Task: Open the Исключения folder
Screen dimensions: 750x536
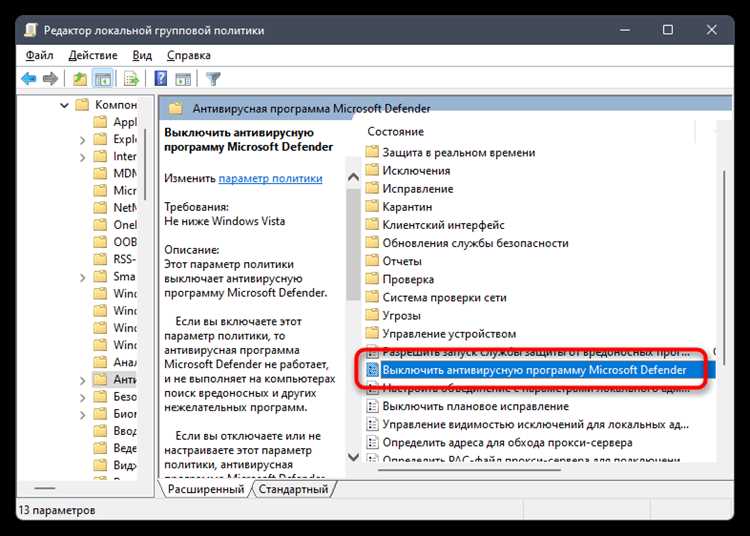Action: (408, 171)
